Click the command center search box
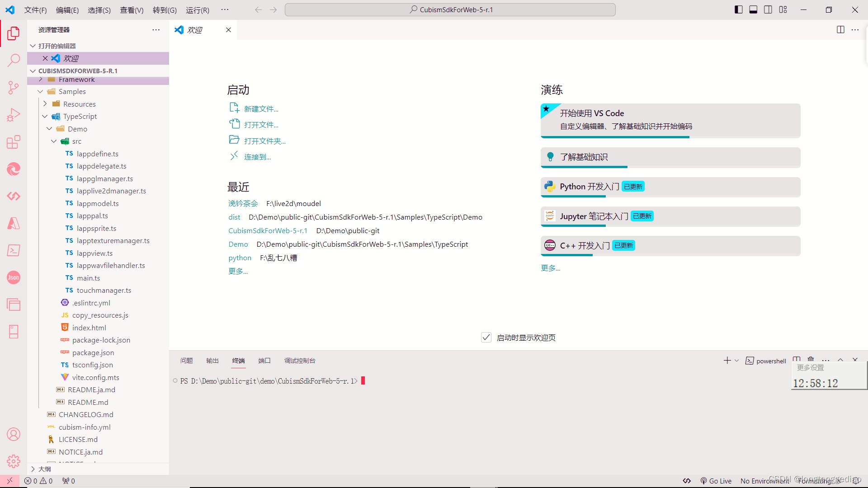The width and height of the screenshot is (868, 488). 450,10
